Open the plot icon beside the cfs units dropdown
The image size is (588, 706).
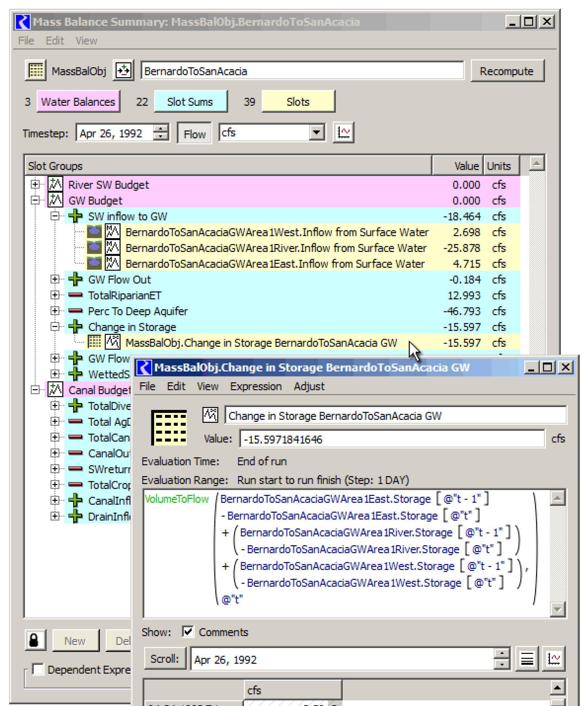(x=343, y=133)
